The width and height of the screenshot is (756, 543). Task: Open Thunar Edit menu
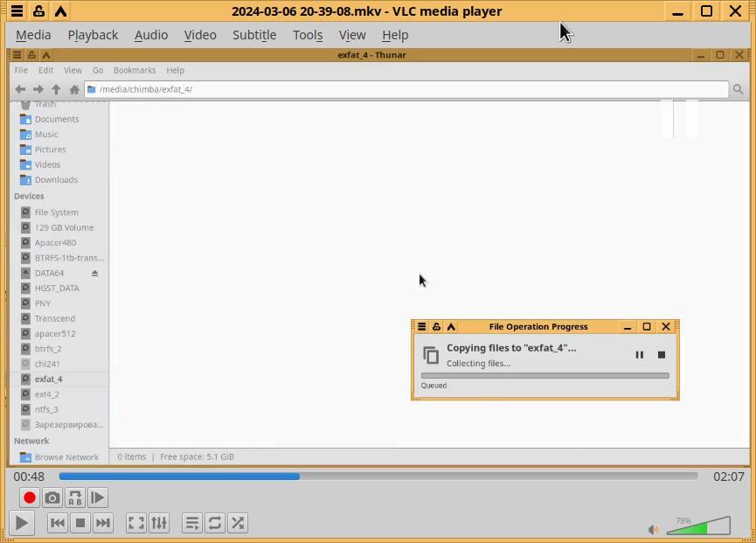pyautogui.click(x=46, y=71)
